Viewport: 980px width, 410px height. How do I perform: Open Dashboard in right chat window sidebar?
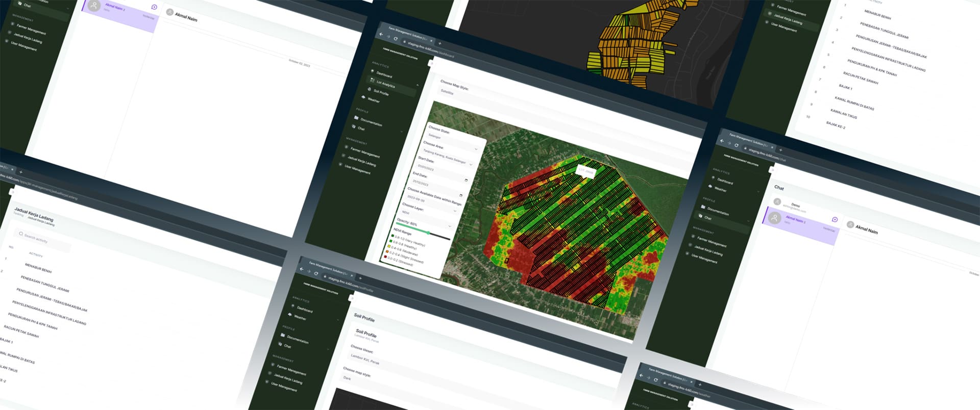[x=725, y=181]
